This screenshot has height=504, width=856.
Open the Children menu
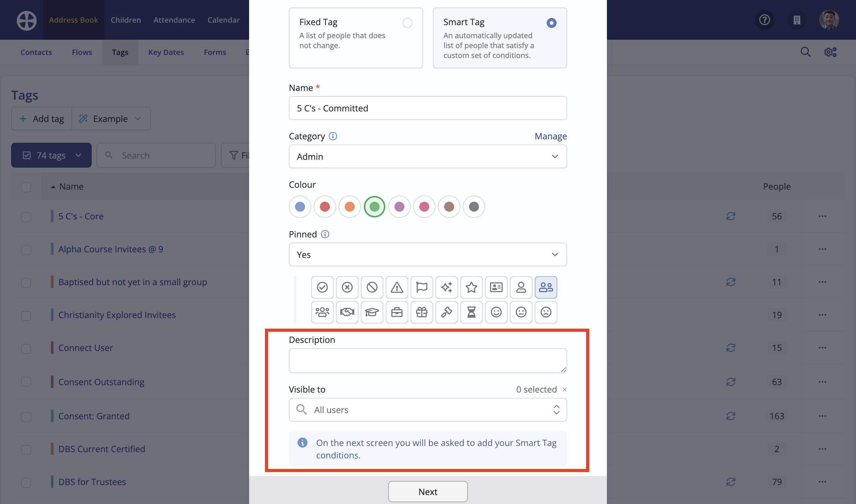click(126, 20)
